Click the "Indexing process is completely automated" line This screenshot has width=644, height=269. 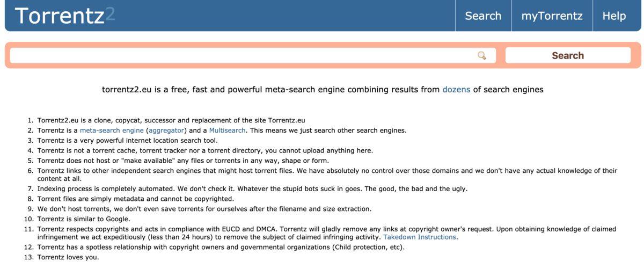252,189
